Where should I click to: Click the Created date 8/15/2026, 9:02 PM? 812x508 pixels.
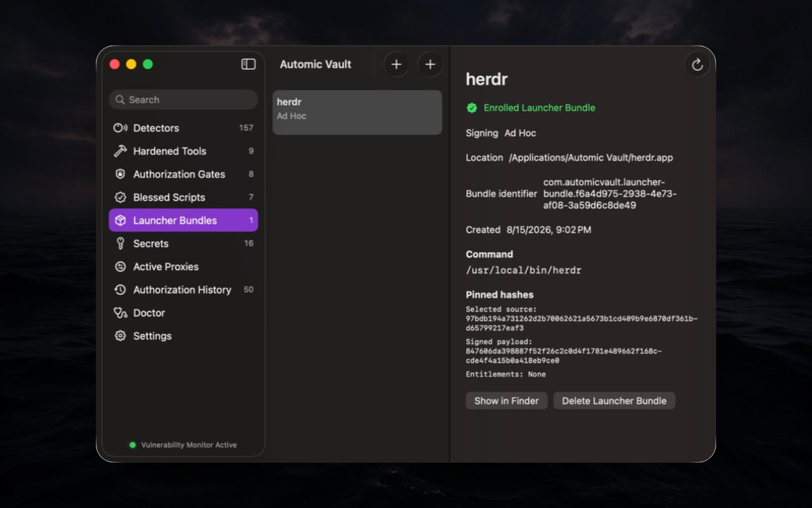pos(549,230)
